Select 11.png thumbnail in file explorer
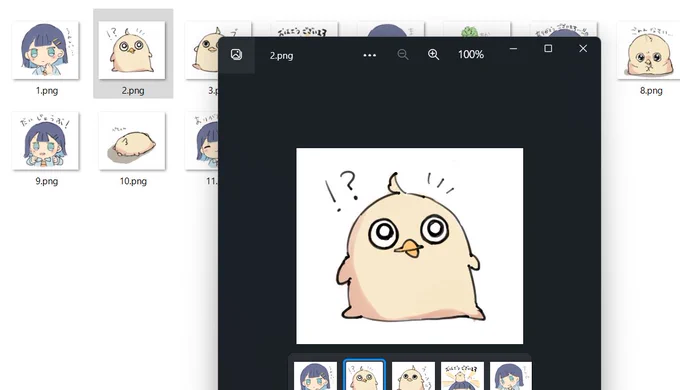Image resolution: width=680 pixels, height=390 pixels. [x=202, y=141]
